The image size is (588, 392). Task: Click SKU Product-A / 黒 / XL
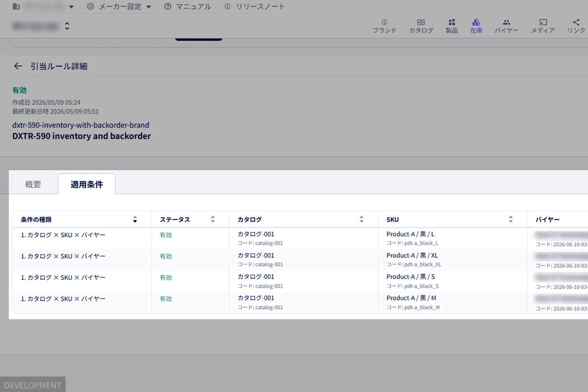(x=412, y=255)
